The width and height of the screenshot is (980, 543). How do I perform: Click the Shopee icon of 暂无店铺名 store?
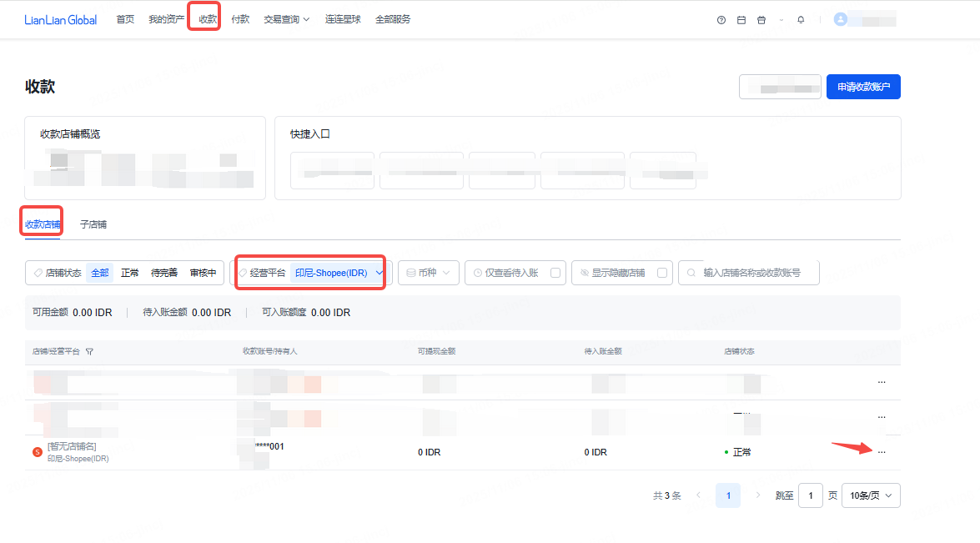[38, 452]
